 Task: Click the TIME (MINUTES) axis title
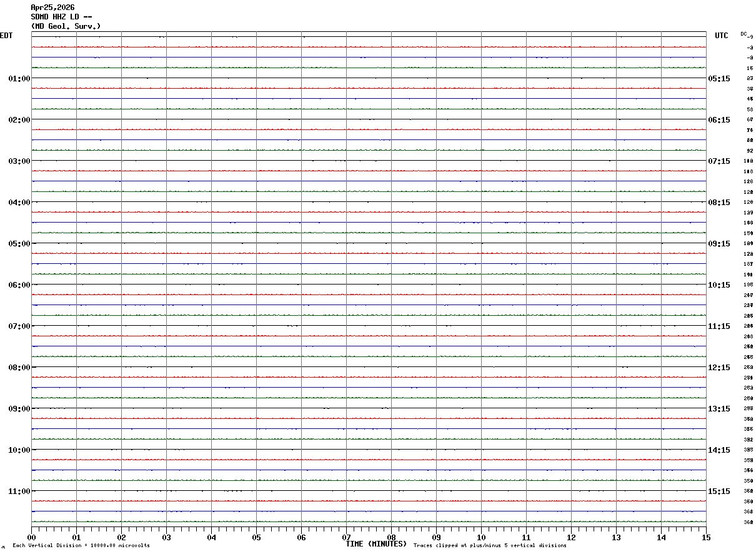point(376,544)
